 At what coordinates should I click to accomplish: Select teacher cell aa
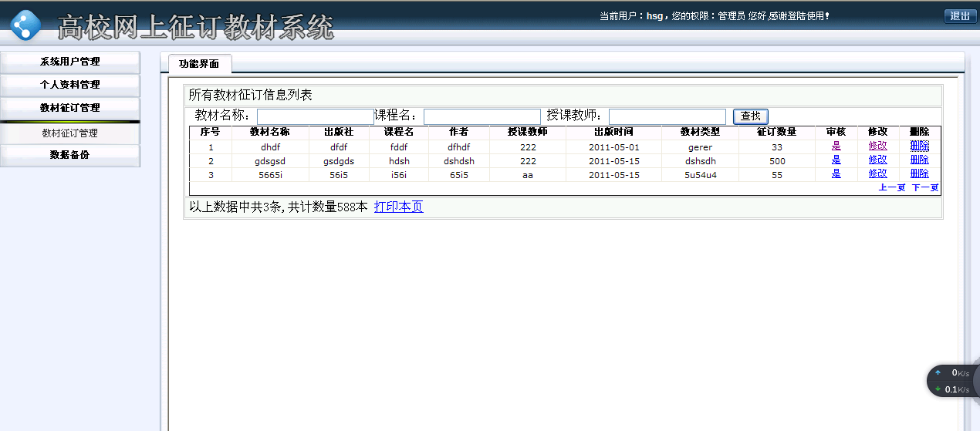coord(528,175)
